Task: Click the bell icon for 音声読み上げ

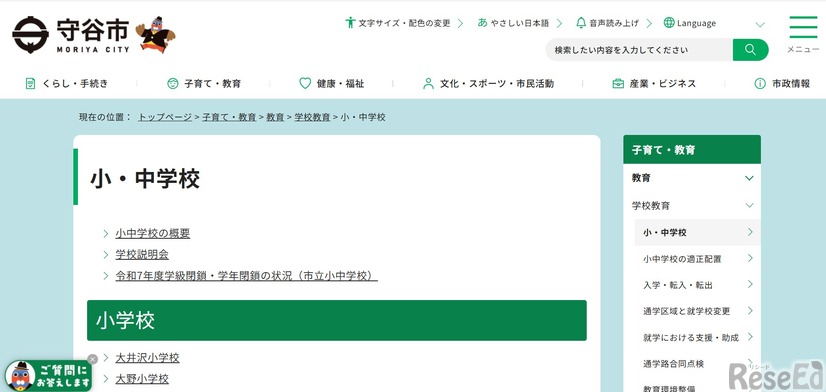Action: pyautogui.click(x=581, y=23)
